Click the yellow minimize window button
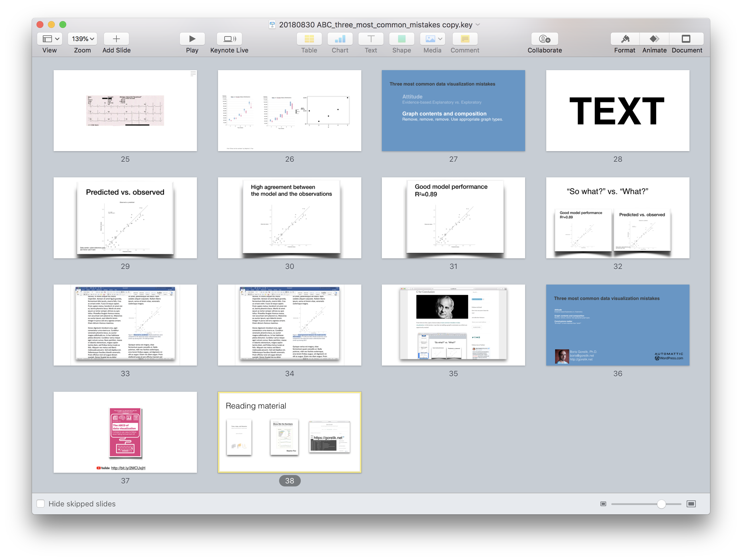Image resolution: width=742 pixels, height=560 pixels. (51, 25)
